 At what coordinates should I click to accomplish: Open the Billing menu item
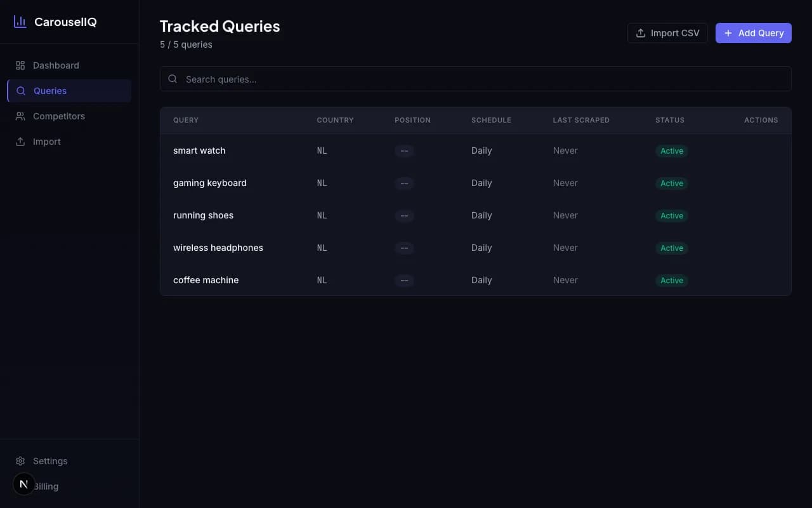(x=46, y=486)
